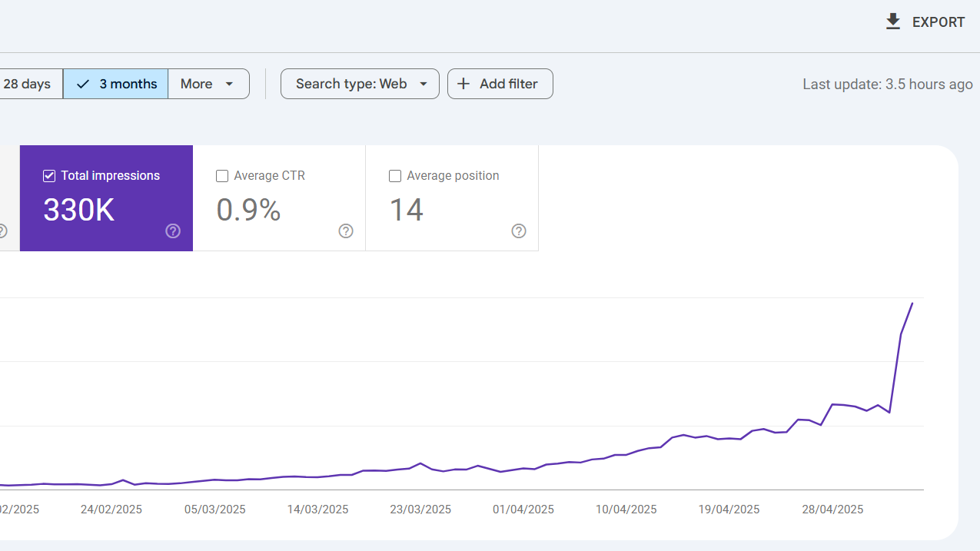980x551 pixels.
Task: Enable the Average position checkbox
Action: (x=395, y=176)
